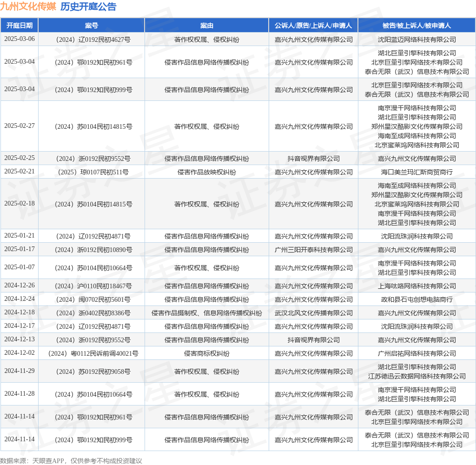Select the date 2024-11-28

click(20, 394)
